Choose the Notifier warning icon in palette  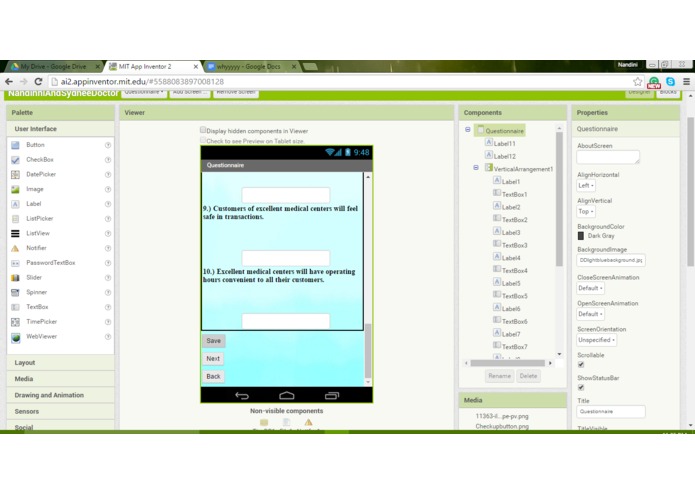pos(15,248)
